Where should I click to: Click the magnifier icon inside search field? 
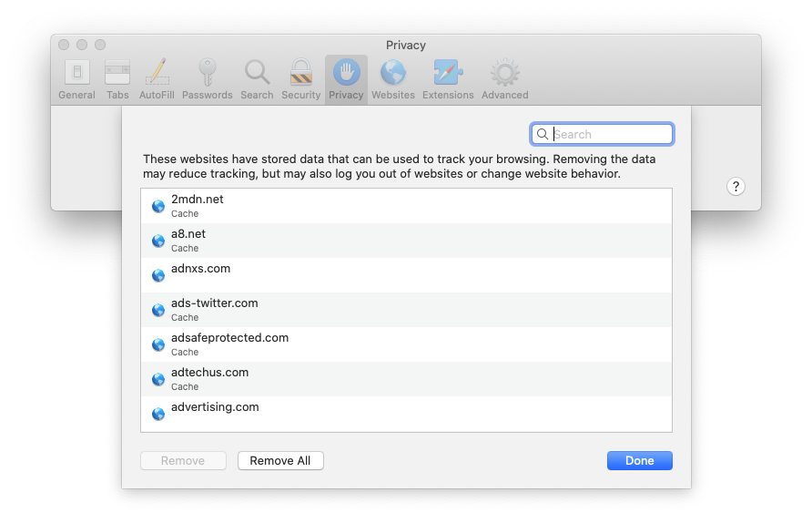click(543, 134)
